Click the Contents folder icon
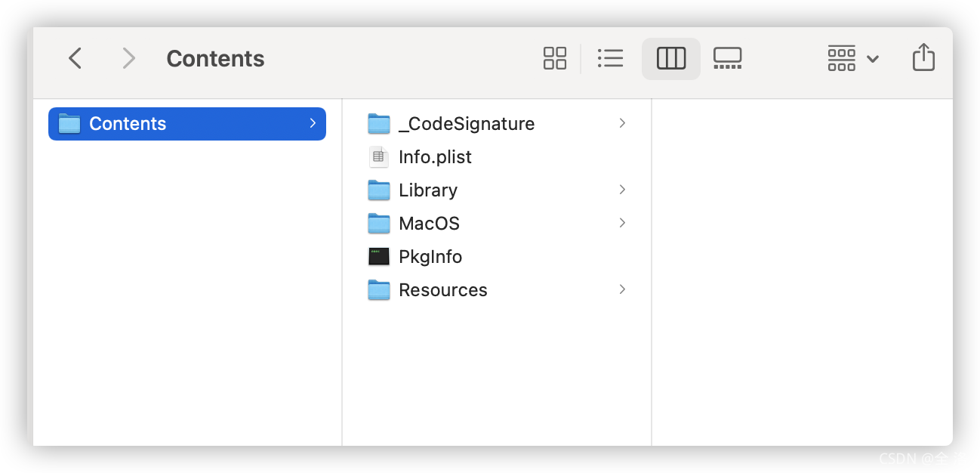980x473 pixels. (69, 124)
